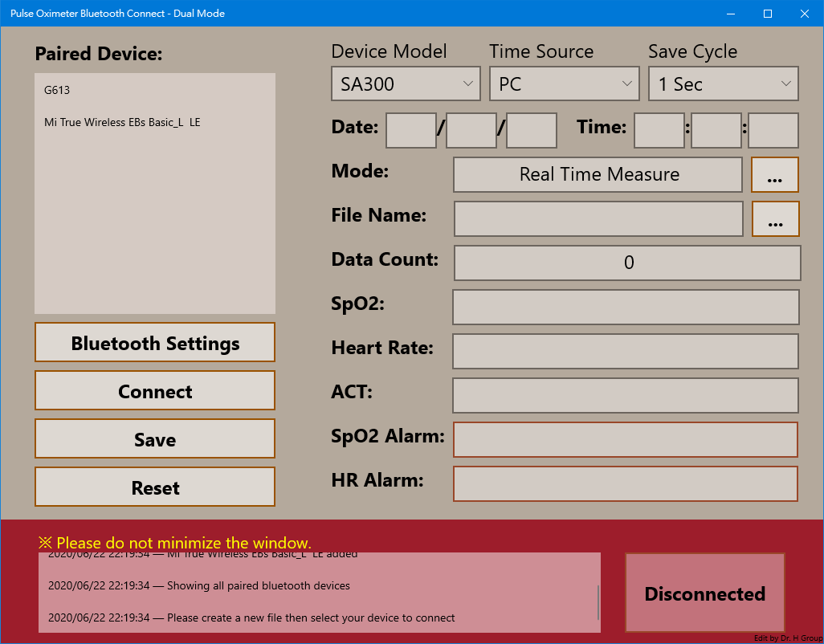
Task: Expand the Time Source combo box
Action: click(x=565, y=84)
